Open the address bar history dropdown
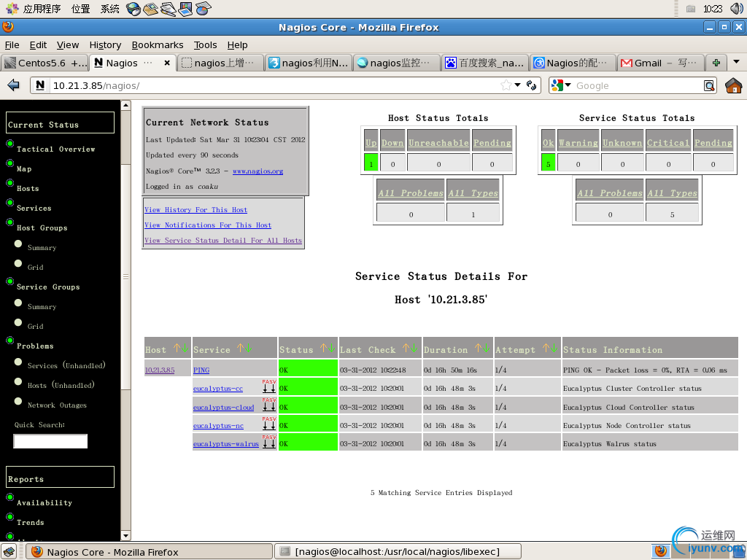This screenshot has width=747, height=560. point(517,85)
